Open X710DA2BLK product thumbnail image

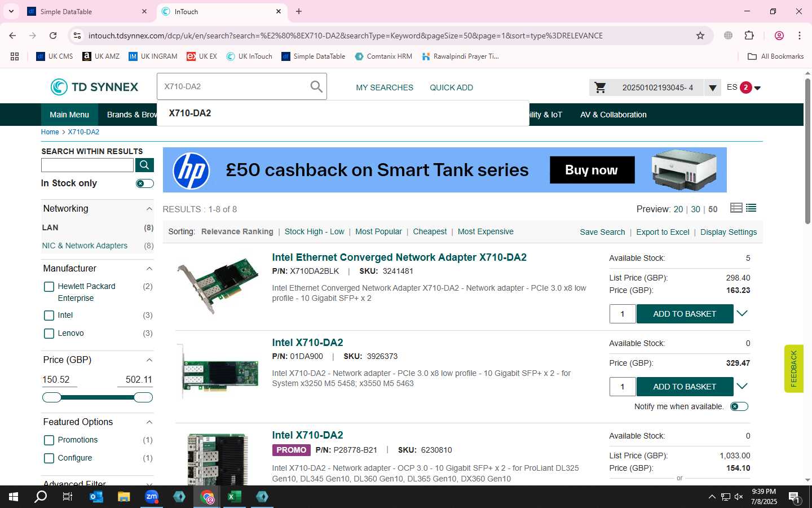click(x=217, y=286)
